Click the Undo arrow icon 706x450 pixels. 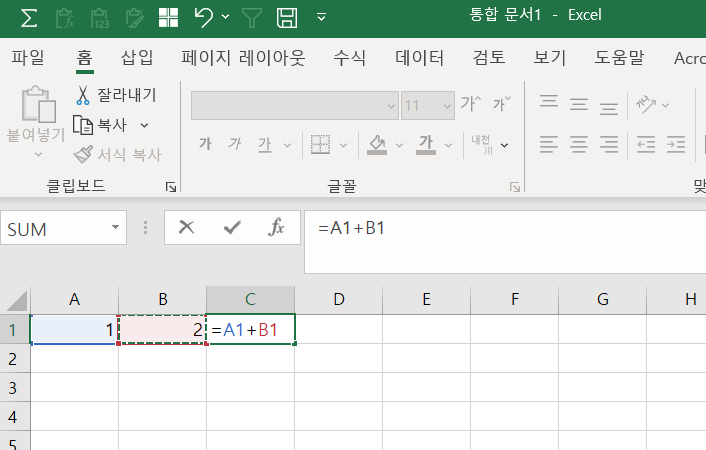tap(203, 17)
